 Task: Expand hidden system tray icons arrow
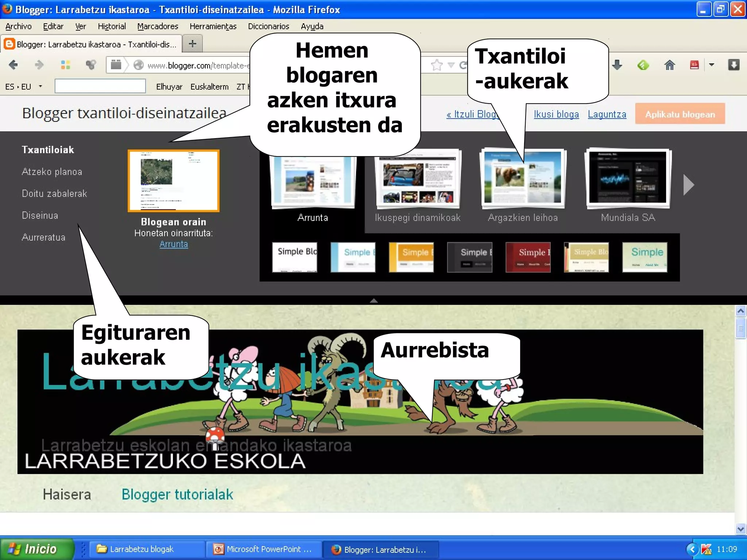click(692, 549)
